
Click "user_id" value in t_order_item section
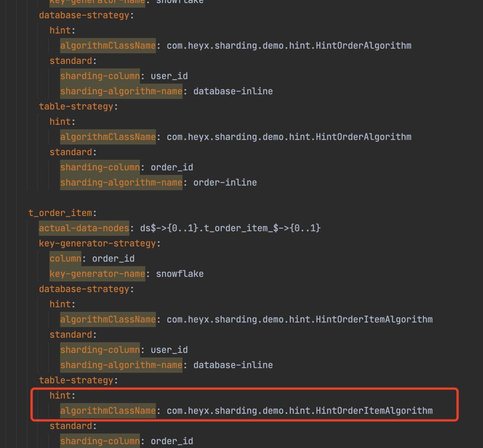[x=169, y=350]
